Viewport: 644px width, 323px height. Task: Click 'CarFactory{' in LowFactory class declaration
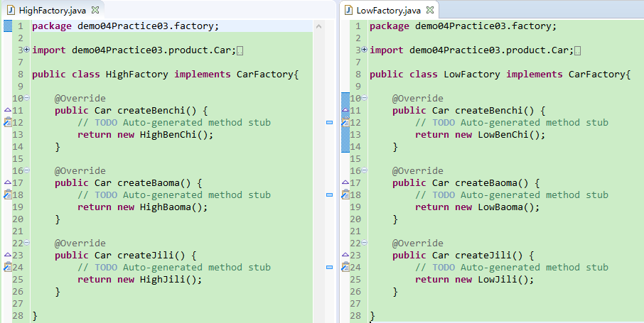pos(599,75)
